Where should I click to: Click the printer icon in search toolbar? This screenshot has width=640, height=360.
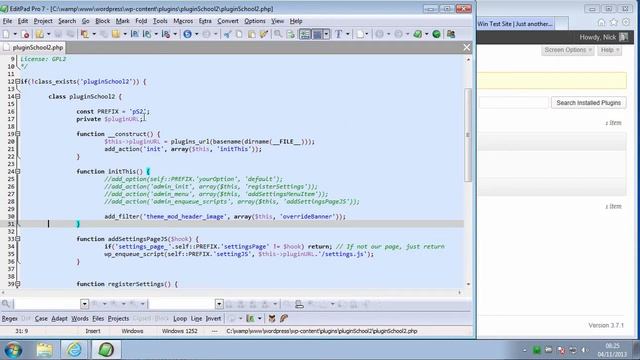[299, 304]
